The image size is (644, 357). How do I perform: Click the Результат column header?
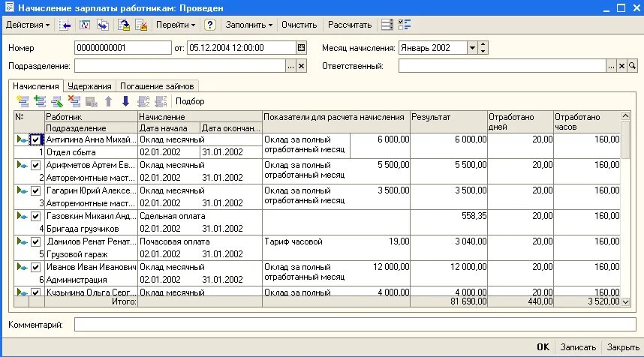point(449,121)
